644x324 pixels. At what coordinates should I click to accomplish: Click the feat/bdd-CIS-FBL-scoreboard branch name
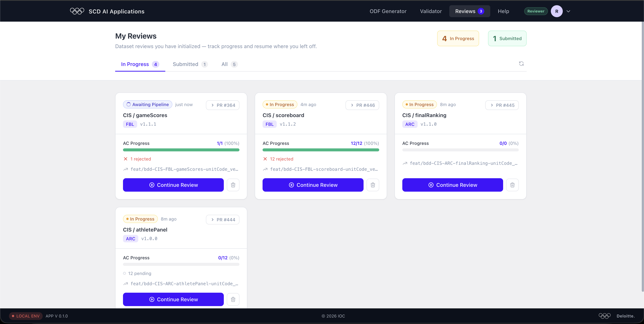click(x=324, y=169)
